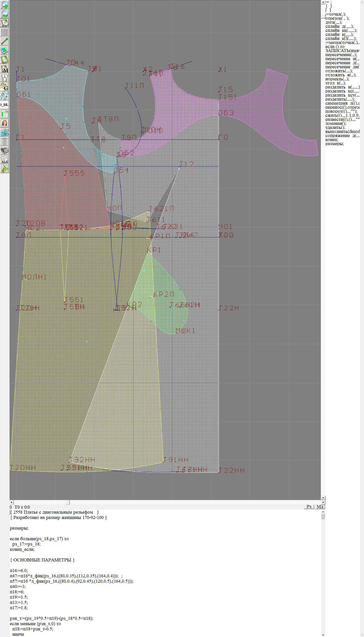This screenshot has height=637, width=364.
Task: Click the stacked books library icon
Action: [5, 151]
